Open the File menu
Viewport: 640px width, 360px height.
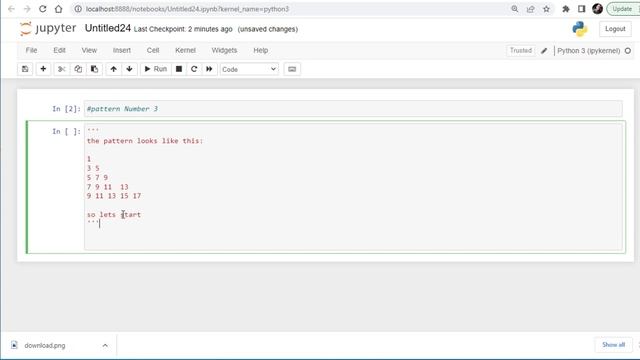(31, 50)
